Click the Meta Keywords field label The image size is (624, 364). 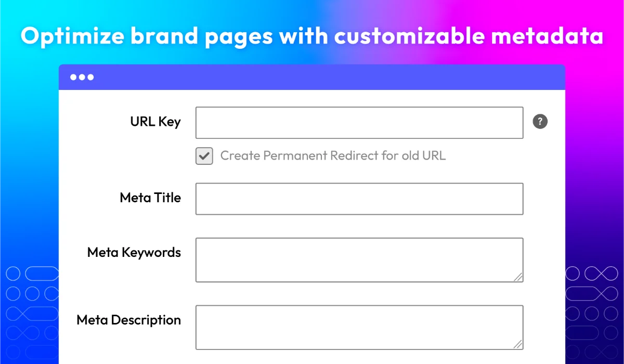[134, 253]
